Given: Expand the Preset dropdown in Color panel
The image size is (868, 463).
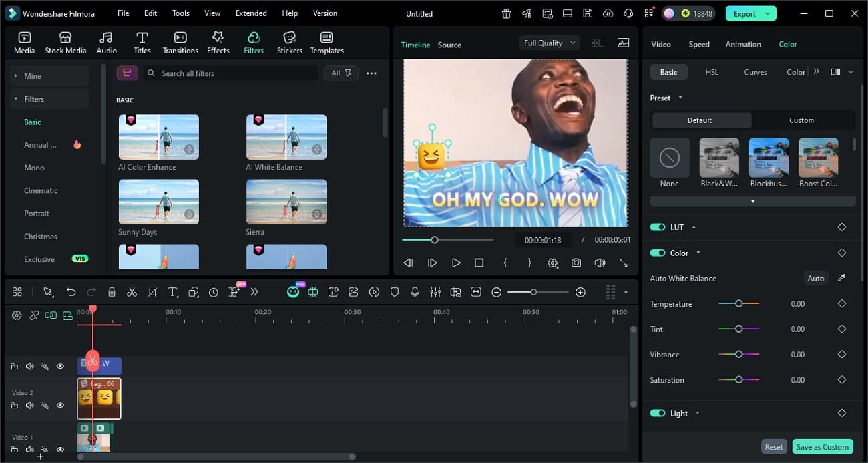Looking at the screenshot, I should click(680, 97).
